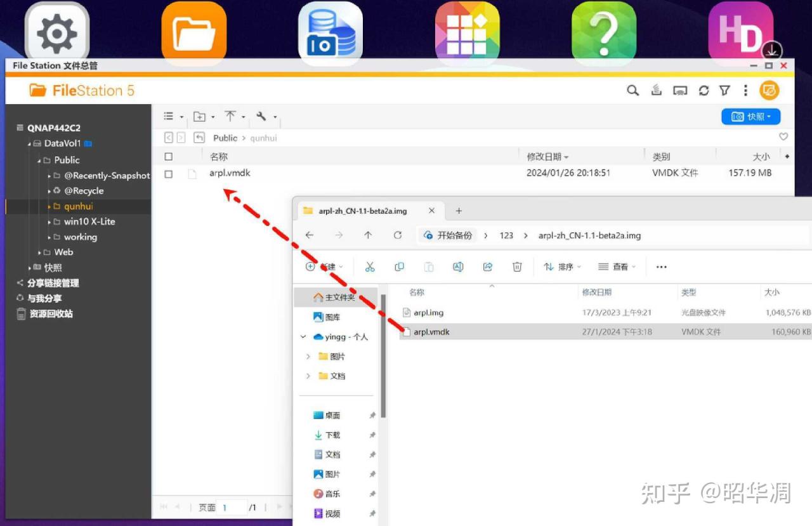812x526 pixels.
Task: Go forward with FileStation path forward arrow
Action: (181, 138)
